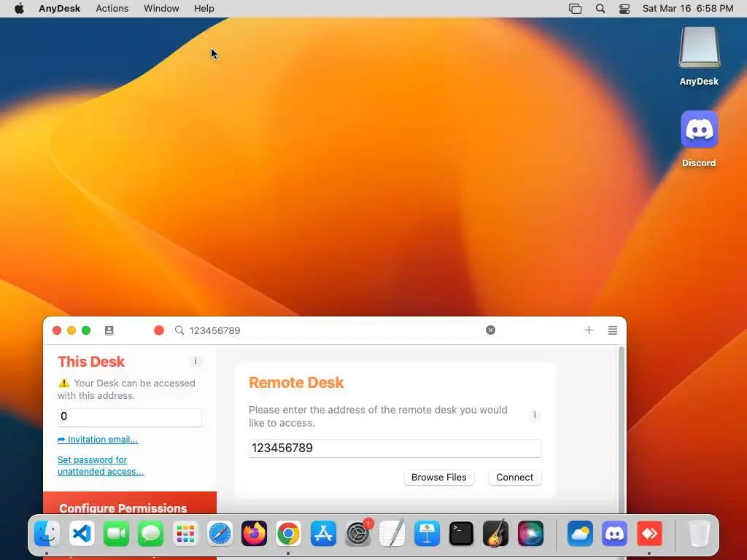Open Messages from the Dock
747x560 pixels.
[x=151, y=533]
